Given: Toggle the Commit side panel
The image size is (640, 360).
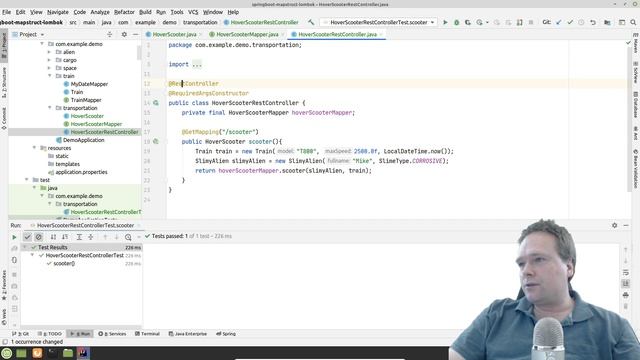Looking at the screenshot, I should pyautogui.click(x=4, y=119).
